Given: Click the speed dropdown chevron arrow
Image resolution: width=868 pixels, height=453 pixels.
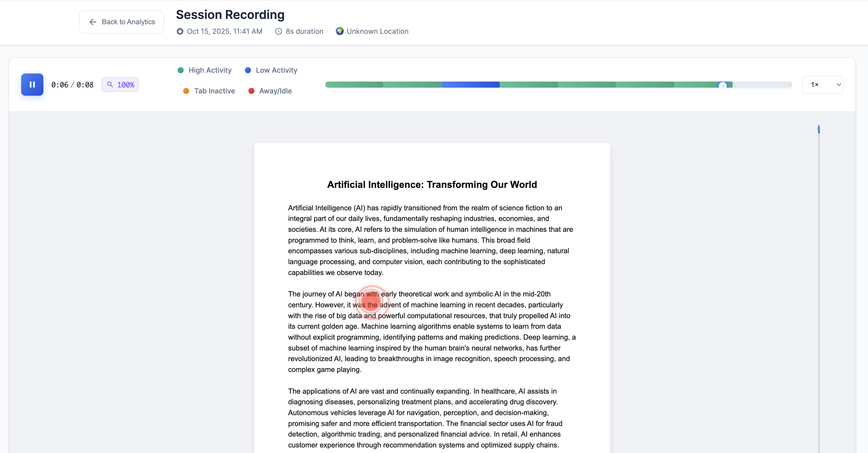Looking at the screenshot, I should [x=839, y=85].
